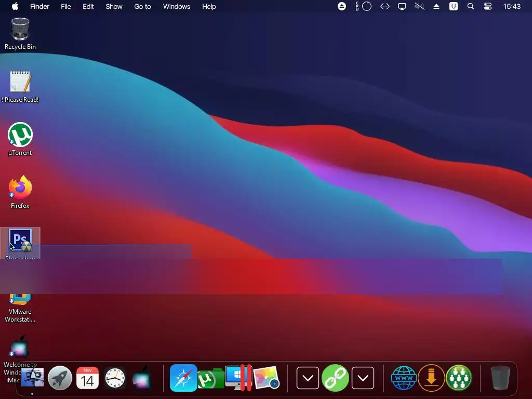The image size is (532, 399).
Task: Open the U input-source menu bar icon
Action: click(453, 6)
